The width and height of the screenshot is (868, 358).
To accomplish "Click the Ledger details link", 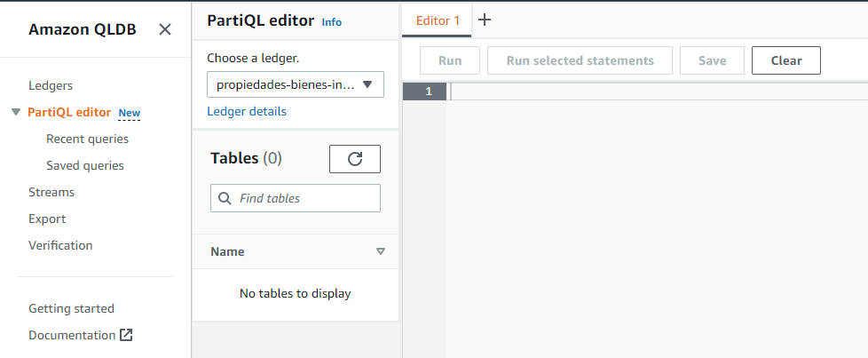I will [247, 111].
